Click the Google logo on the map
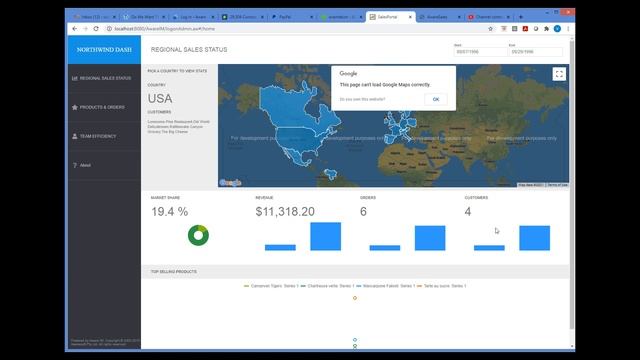 coord(230,182)
